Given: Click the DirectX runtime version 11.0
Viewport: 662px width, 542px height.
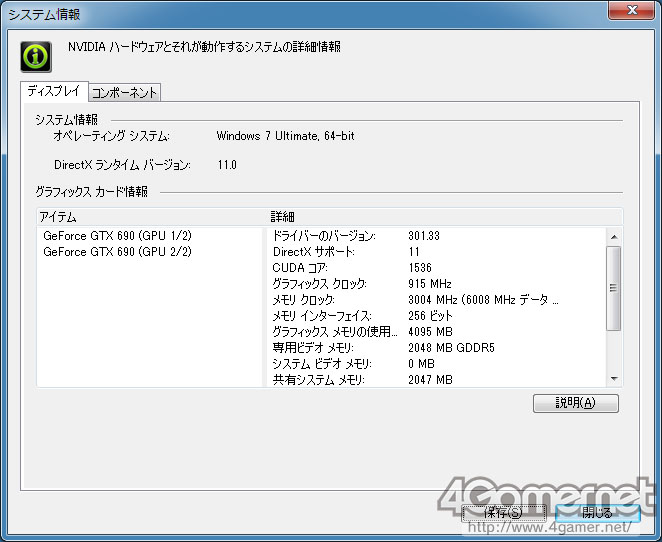Looking at the screenshot, I should click(227, 165).
